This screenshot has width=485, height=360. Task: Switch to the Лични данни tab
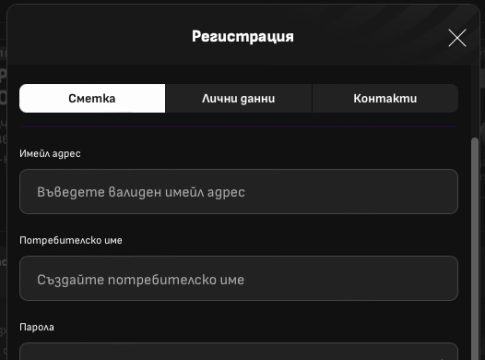point(238,98)
